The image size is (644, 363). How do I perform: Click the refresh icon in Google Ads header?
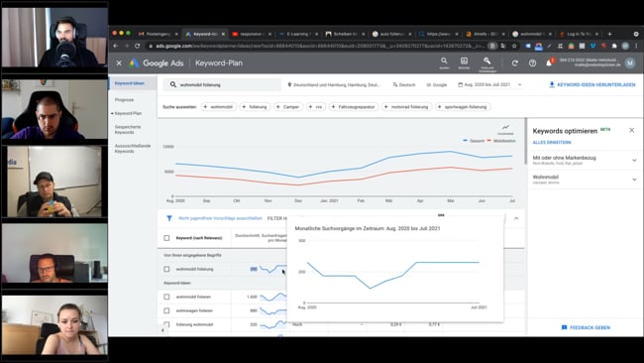point(515,62)
